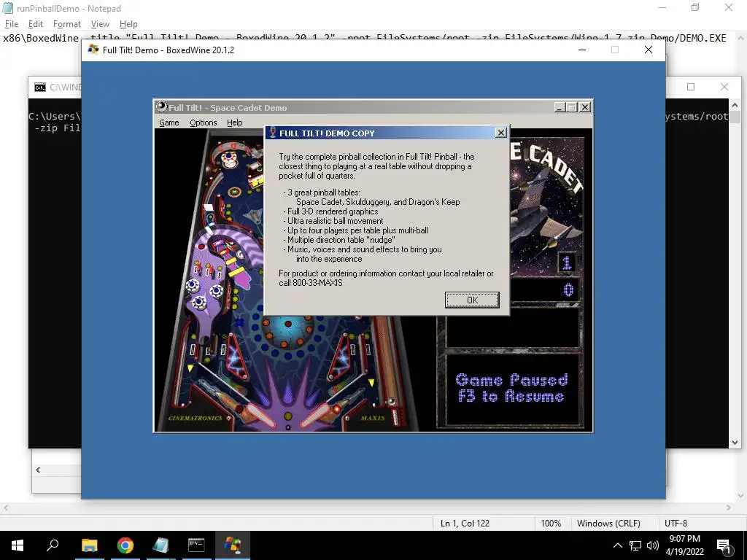Screen dimensions: 747x560
Task: Click the 'Ln 1, Col 122' status bar entry
Action: [x=465, y=523]
